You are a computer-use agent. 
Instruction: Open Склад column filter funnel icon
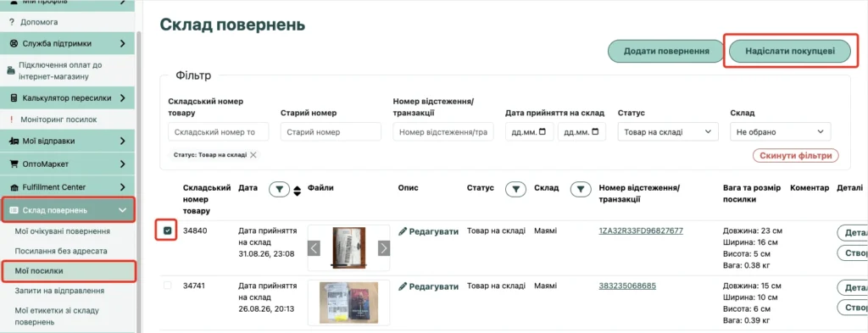coord(580,189)
